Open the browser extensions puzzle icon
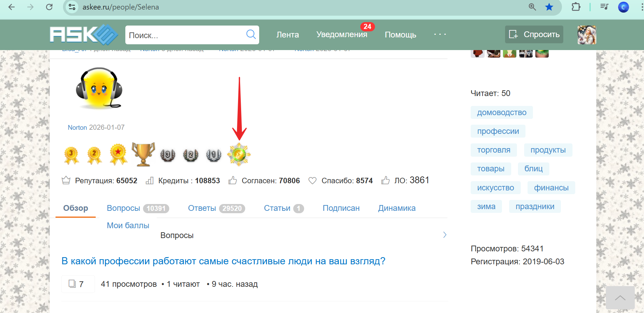This screenshot has height=313, width=644. point(576,7)
